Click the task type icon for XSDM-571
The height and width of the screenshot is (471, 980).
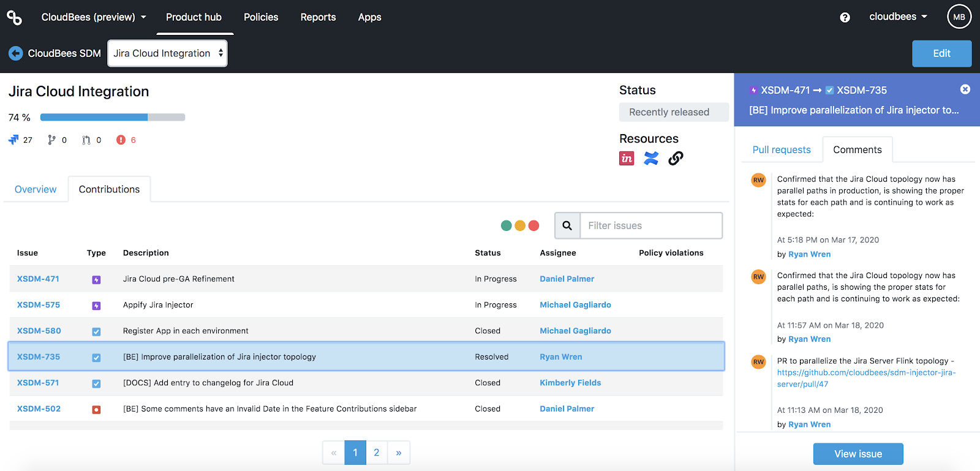(96, 383)
